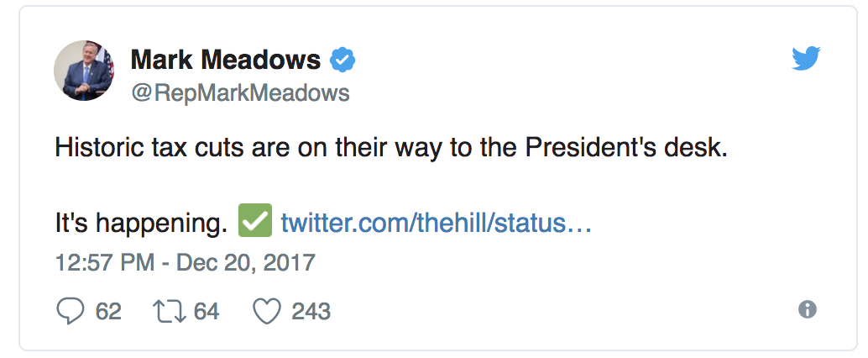Click the retweet arrows icon
This screenshot has width=868, height=358.
166,312
